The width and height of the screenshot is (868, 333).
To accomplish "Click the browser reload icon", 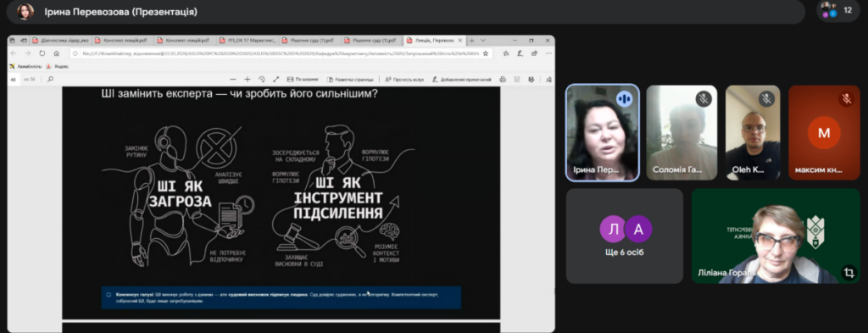I will pos(42,53).
